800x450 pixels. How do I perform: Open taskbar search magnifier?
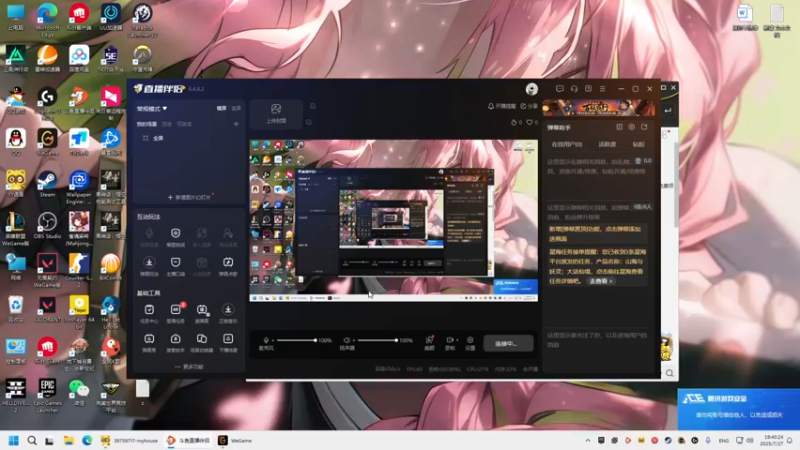[32, 440]
